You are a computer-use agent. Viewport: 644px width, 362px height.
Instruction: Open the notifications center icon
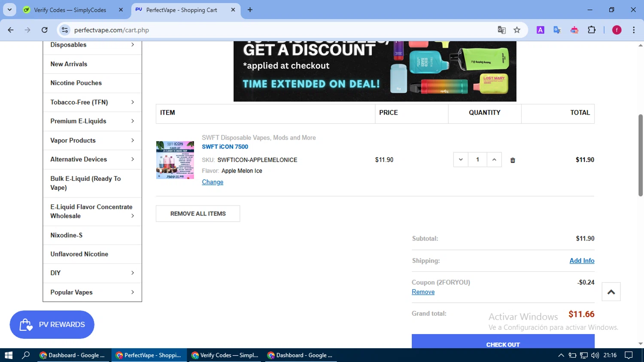point(629,355)
